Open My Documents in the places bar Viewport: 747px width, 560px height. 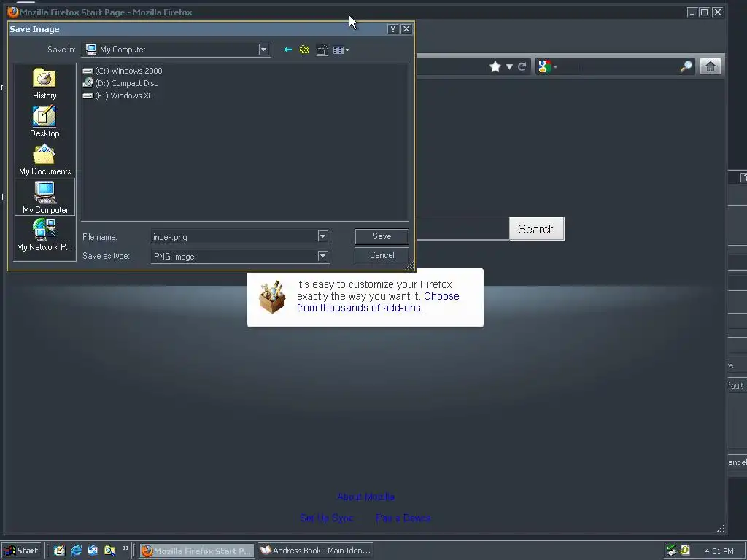pos(44,160)
